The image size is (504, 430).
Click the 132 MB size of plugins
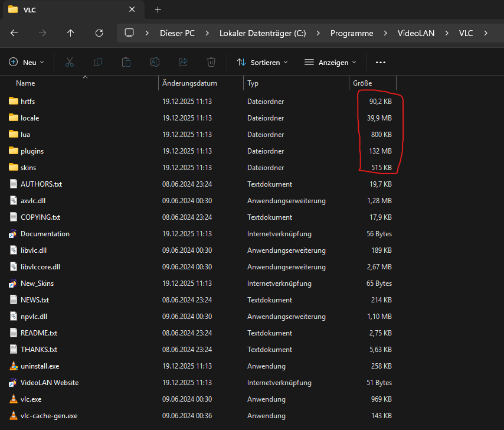click(380, 151)
